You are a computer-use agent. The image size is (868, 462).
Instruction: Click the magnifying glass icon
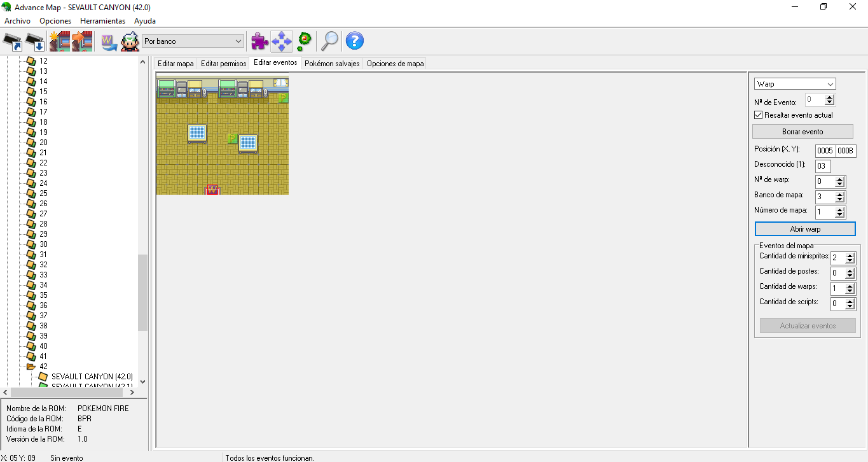click(329, 41)
